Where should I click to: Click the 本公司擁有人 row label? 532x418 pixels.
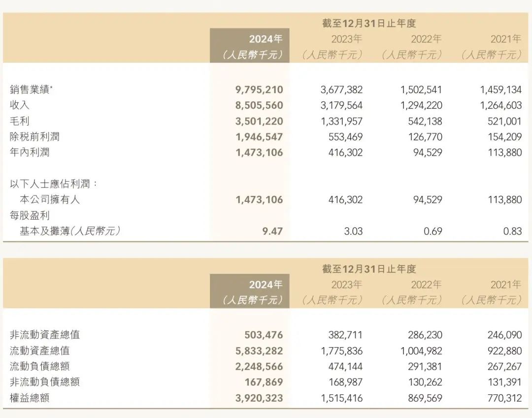pos(49,200)
